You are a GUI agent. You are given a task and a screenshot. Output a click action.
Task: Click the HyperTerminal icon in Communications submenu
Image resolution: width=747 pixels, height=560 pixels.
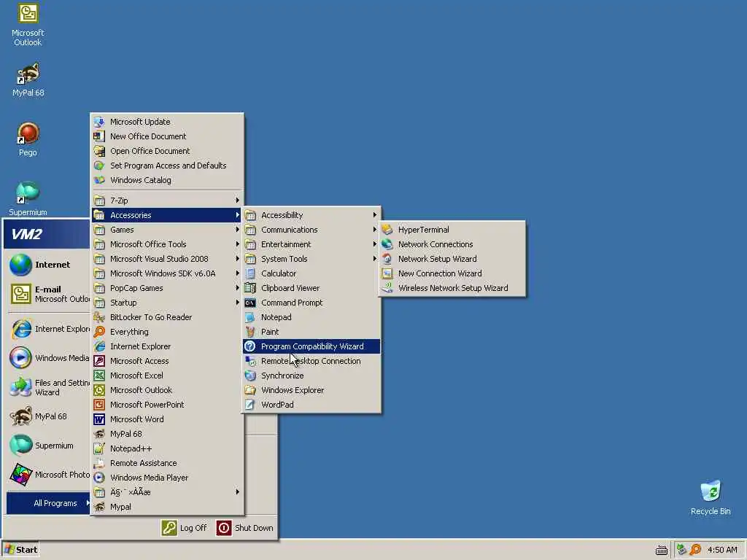pos(387,230)
